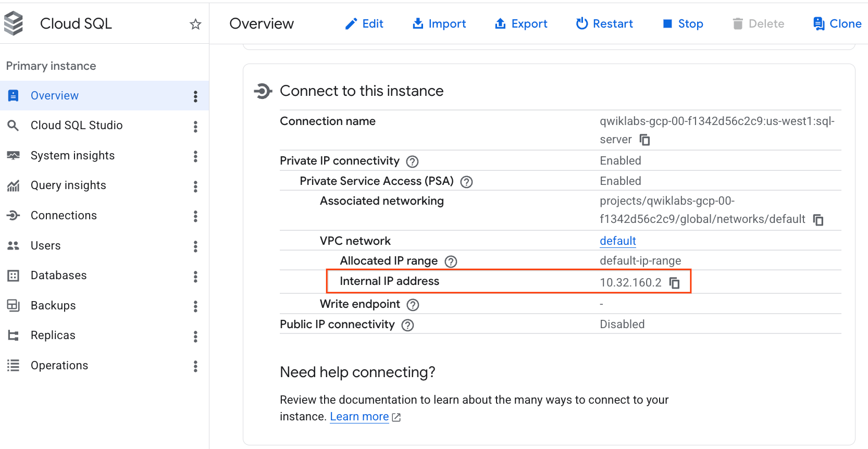Click the Enabled value for Private IP connectivity

coord(621,160)
